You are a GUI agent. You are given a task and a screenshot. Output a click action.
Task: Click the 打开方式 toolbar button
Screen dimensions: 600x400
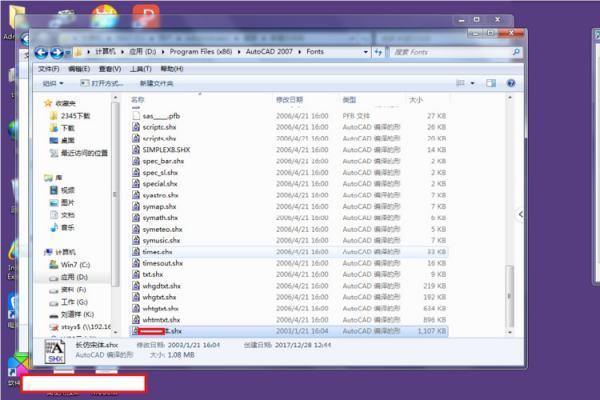(x=102, y=83)
